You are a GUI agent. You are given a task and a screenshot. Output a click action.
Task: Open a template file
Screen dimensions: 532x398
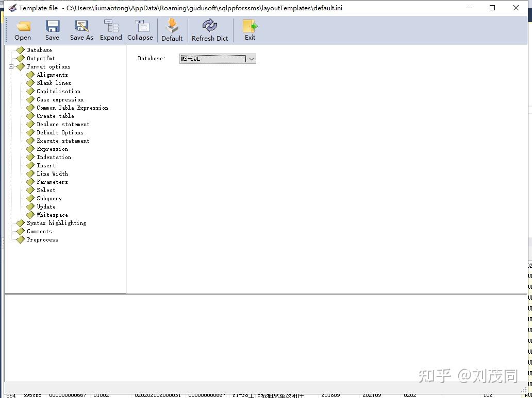pyautogui.click(x=23, y=30)
